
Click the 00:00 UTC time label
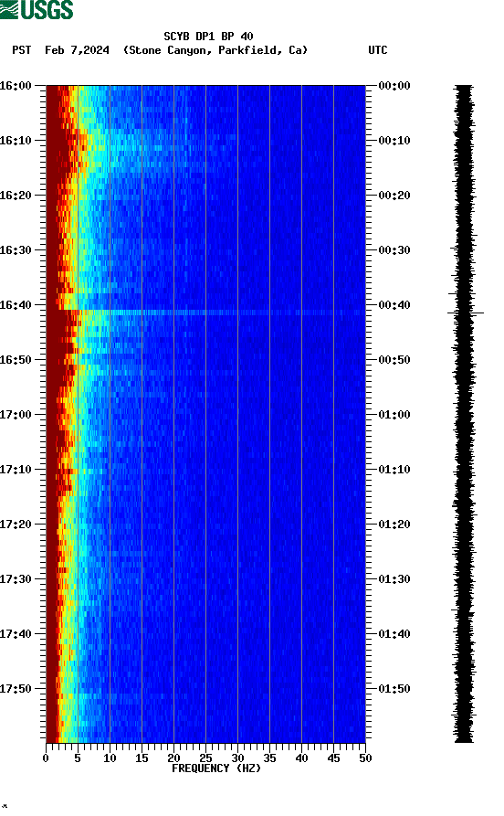click(394, 85)
